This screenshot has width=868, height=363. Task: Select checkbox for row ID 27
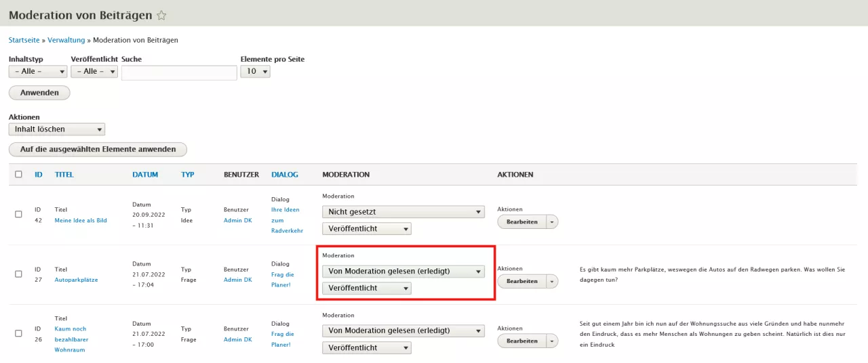click(x=18, y=274)
